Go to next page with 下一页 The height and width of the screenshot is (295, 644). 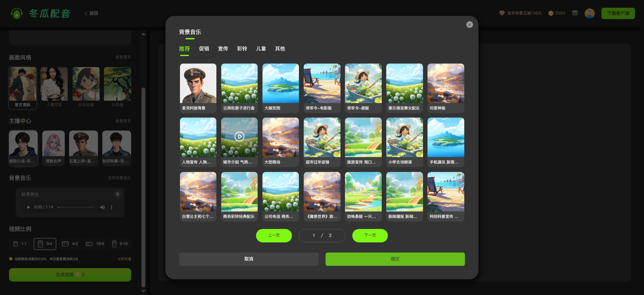click(370, 236)
